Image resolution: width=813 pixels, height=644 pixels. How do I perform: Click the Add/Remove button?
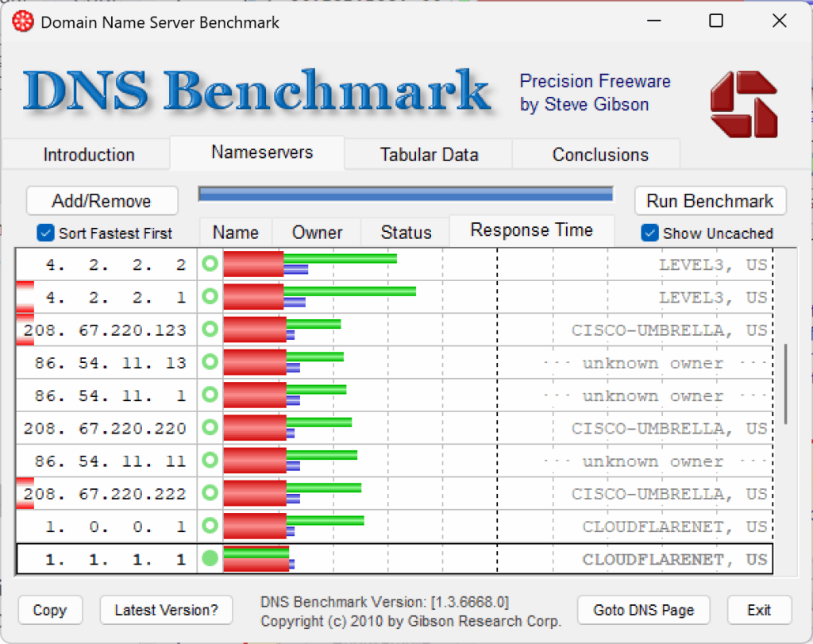click(102, 201)
